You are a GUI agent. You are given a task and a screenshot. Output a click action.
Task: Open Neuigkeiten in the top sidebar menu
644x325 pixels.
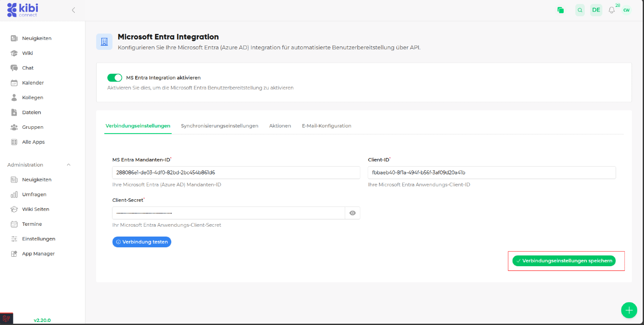click(x=37, y=38)
